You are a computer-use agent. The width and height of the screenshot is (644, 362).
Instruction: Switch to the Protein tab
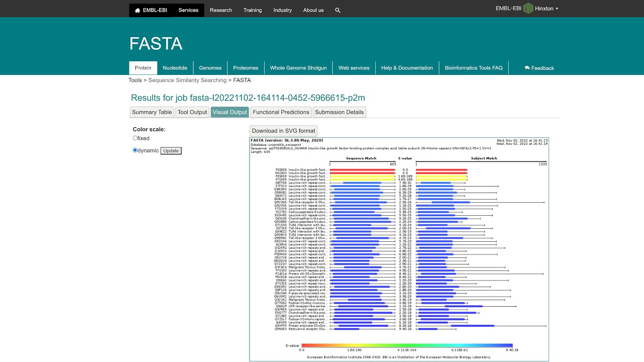(143, 68)
